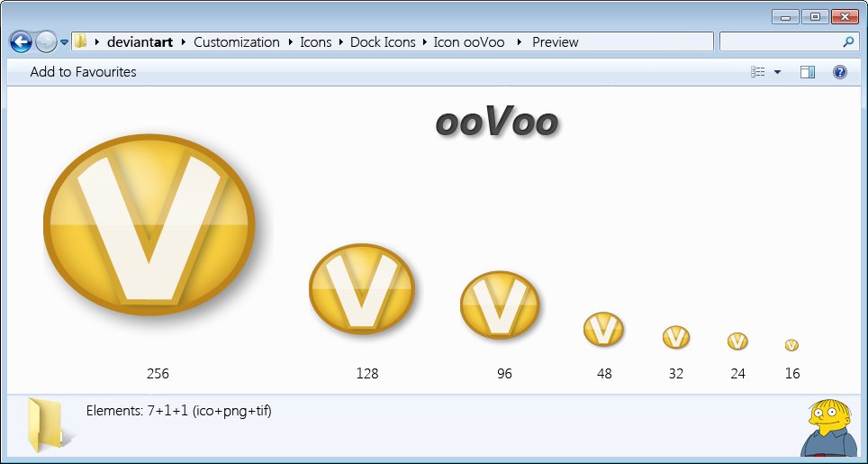Click Preview breadcrumb
868x464 pixels.
[556, 42]
